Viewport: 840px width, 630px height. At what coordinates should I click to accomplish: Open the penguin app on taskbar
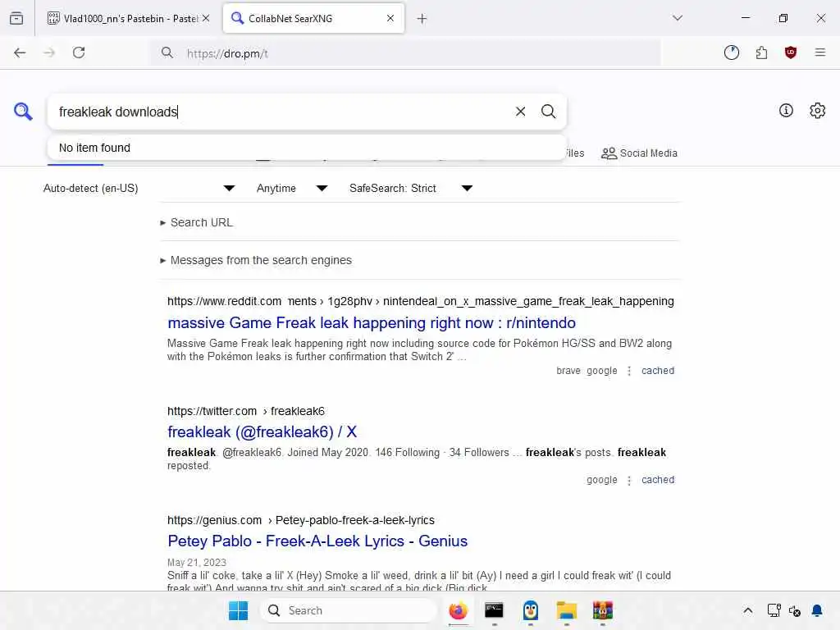531,610
